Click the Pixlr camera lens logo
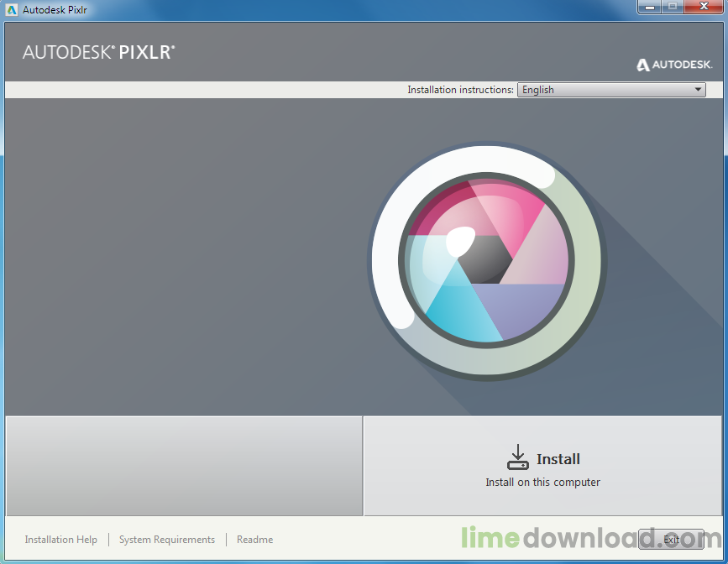The width and height of the screenshot is (728, 564). click(486, 261)
